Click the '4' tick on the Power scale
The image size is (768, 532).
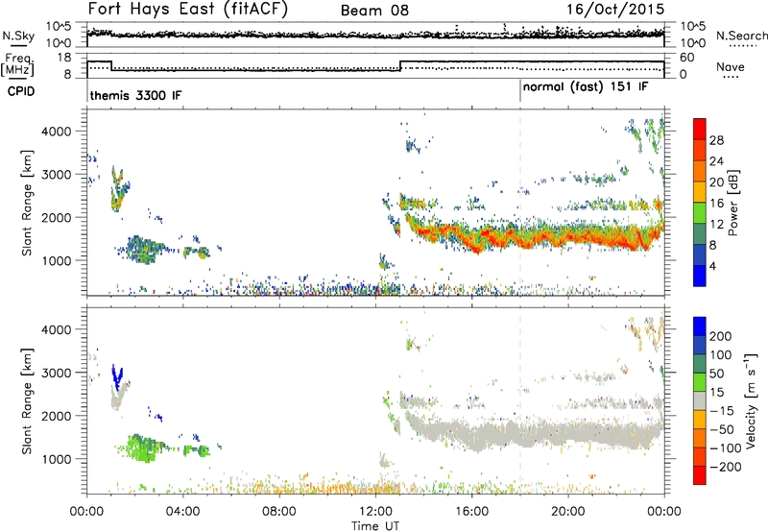(x=712, y=266)
